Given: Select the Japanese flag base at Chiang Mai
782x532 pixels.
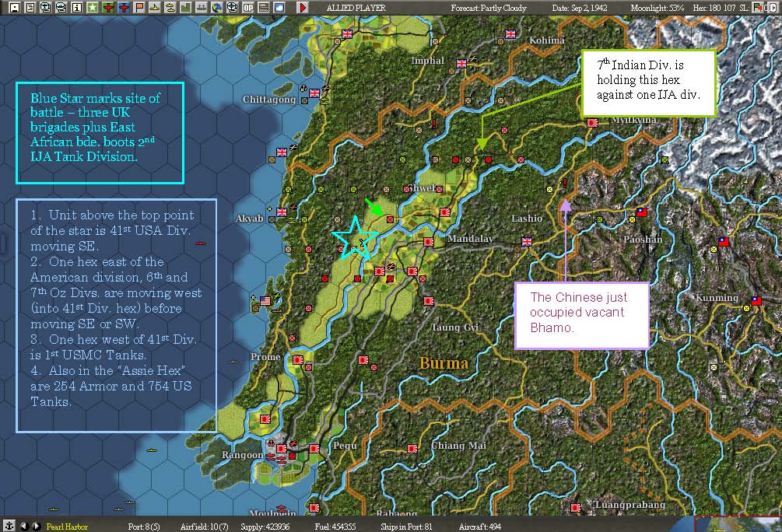Looking at the screenshot, I should coord(412,448).
